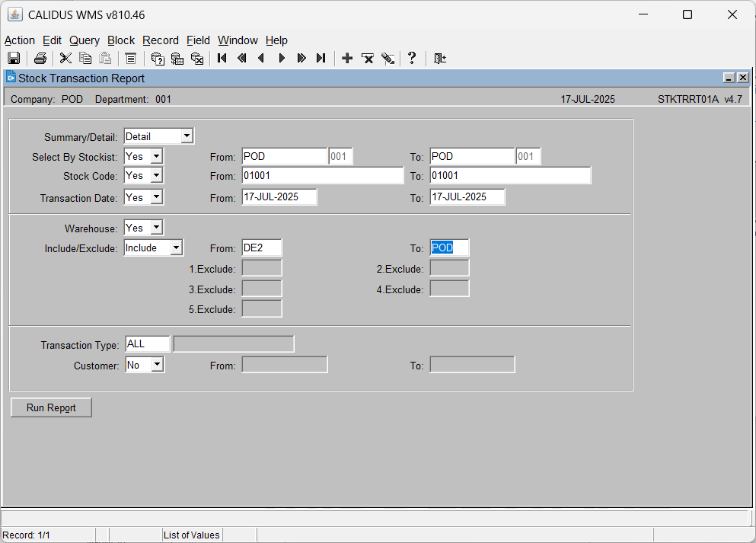Open the Block menu
This screenshot has height=543, width=756.
[121, 40]
